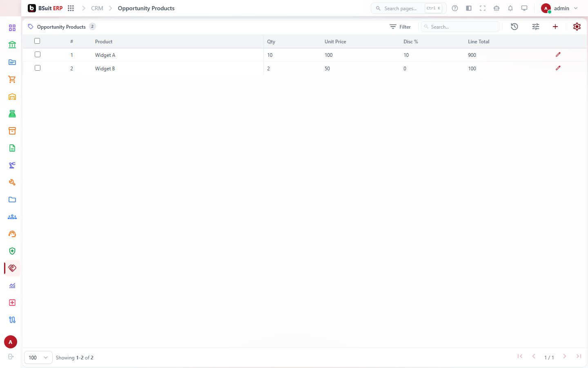Open the wrench maintenance module in sidebar

[x=12, y=182]
